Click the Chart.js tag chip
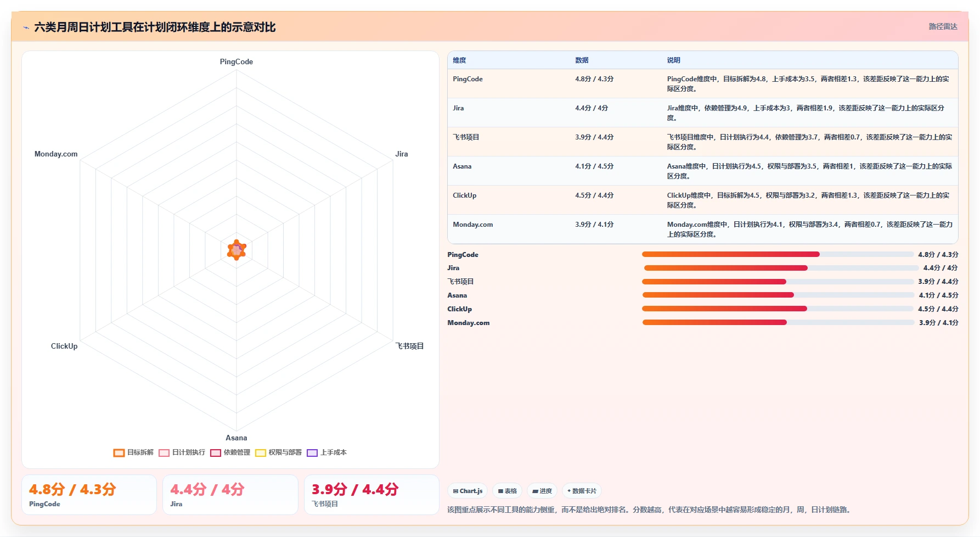Viewport: 980px width, 537px height. pos(468,491)
